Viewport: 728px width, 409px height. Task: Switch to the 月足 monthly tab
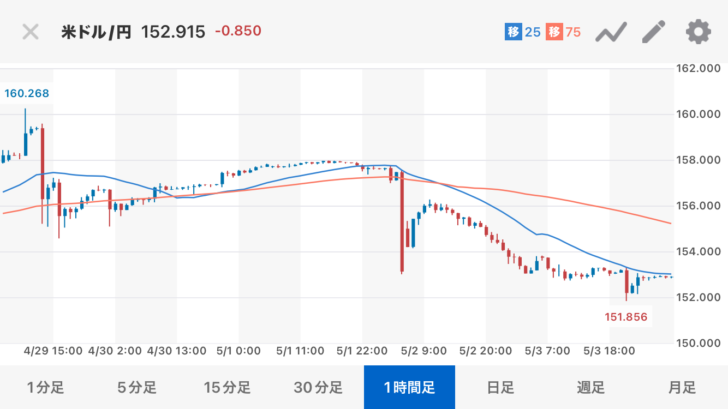click(682, 387)
